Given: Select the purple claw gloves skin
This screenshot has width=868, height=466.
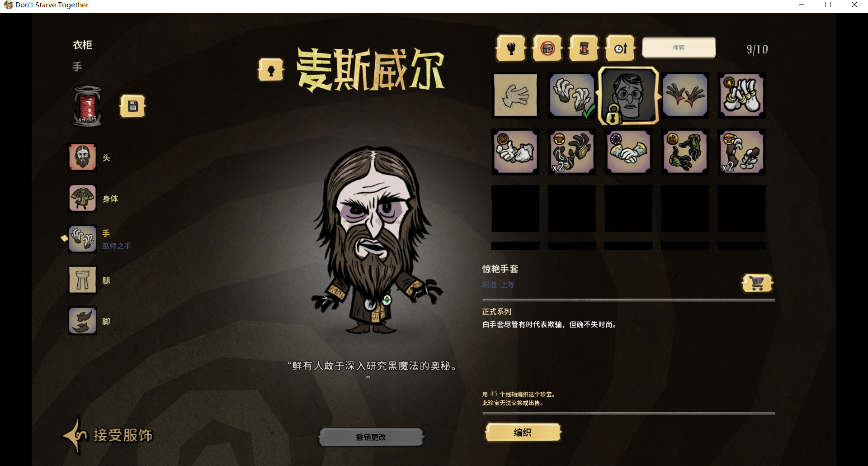Looking at the screenshot, I should click(x=685, y=95).
